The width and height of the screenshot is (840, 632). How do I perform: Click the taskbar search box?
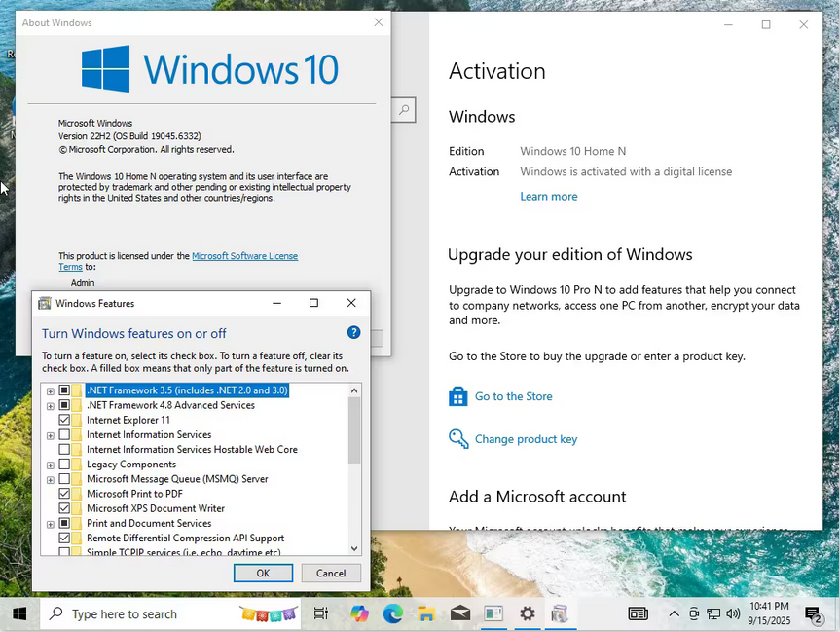tap(170, 613)
